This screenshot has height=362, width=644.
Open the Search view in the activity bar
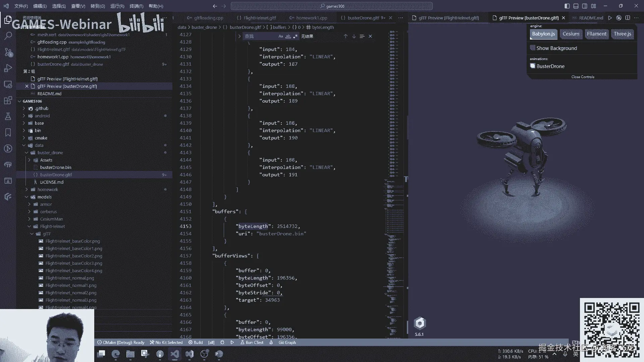tap(8, 36)
